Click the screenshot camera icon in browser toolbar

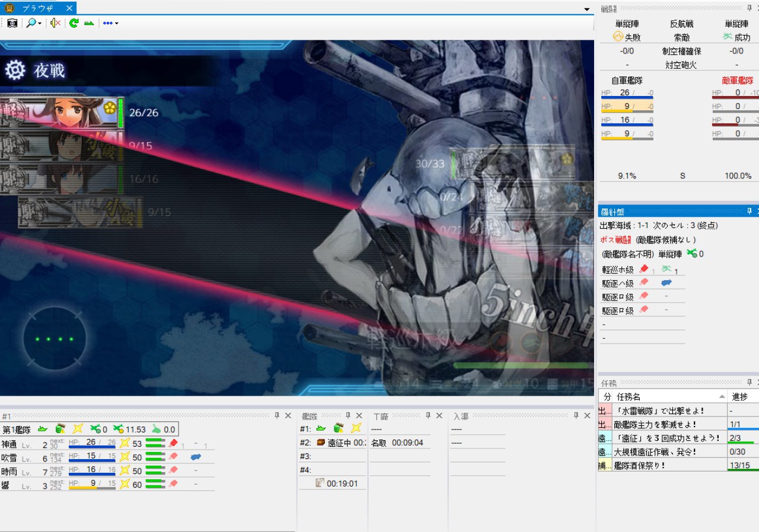click(12, 23)
